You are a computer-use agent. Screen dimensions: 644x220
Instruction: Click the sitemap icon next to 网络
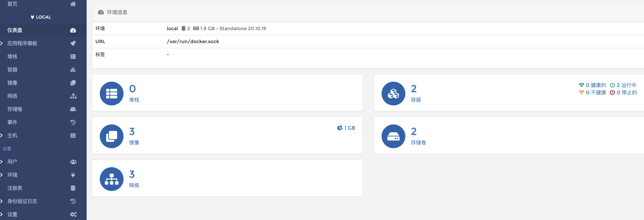(x=73, y=96)
